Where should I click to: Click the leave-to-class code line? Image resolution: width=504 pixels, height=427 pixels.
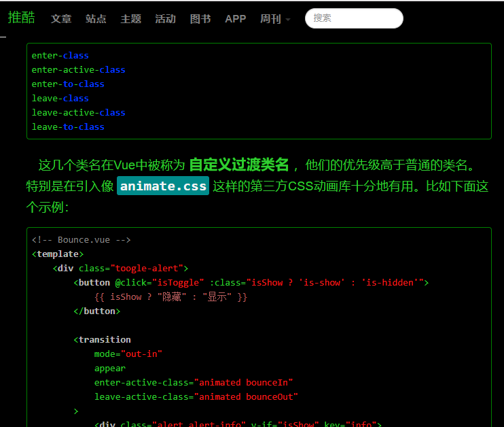point(68,126)
